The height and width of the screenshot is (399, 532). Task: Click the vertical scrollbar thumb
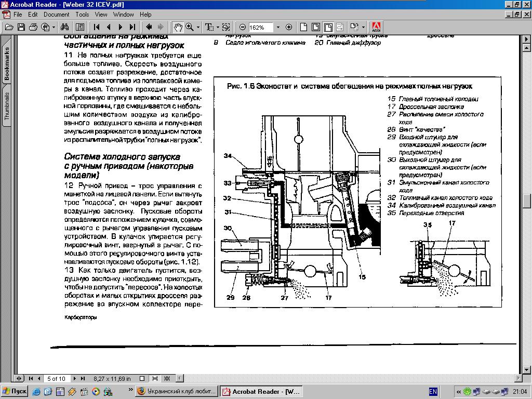click(x=527, y=201)
